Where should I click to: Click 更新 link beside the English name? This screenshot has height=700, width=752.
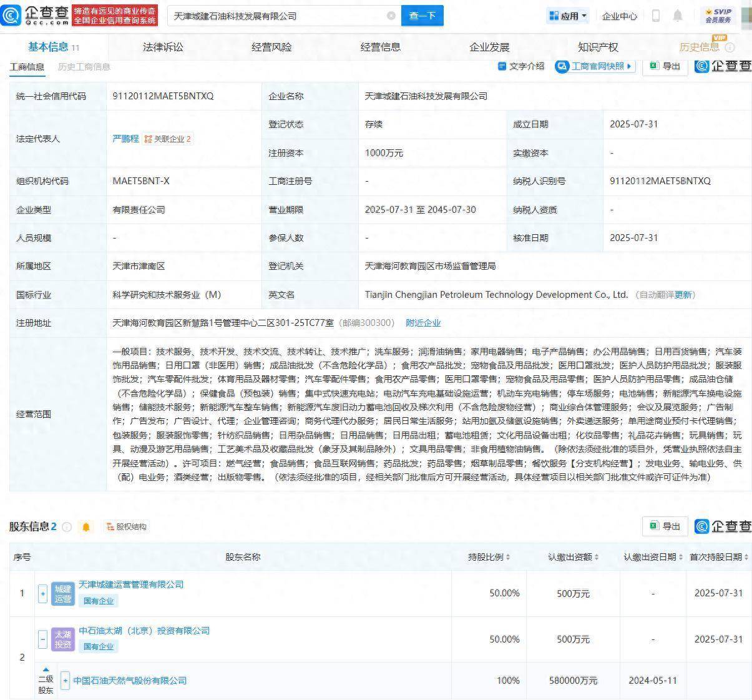click(x=683, y=295)
